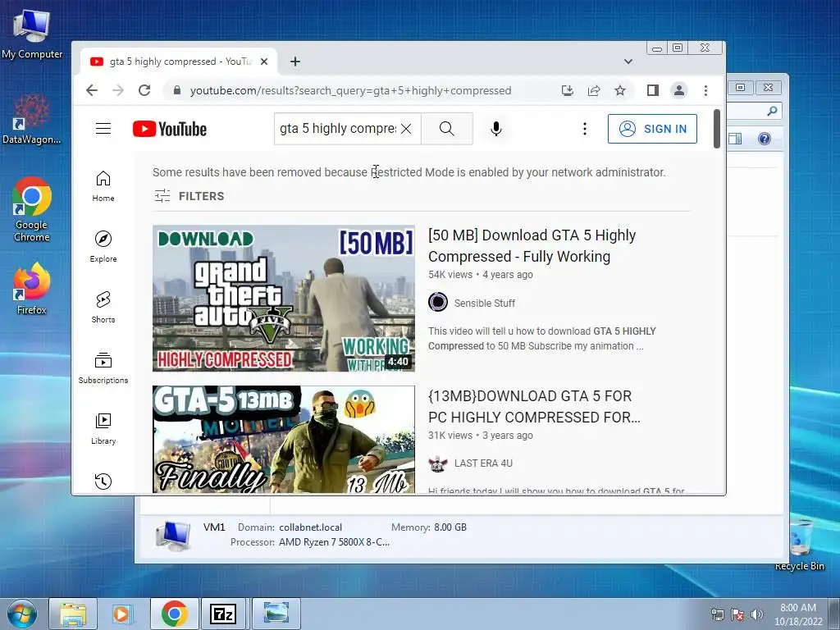Click the network tray icon

click(717, 614)
